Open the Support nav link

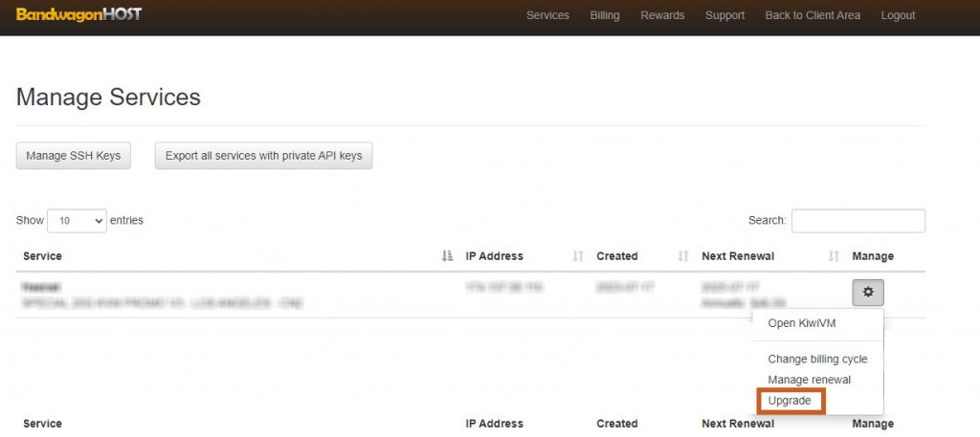click(724, 15)
